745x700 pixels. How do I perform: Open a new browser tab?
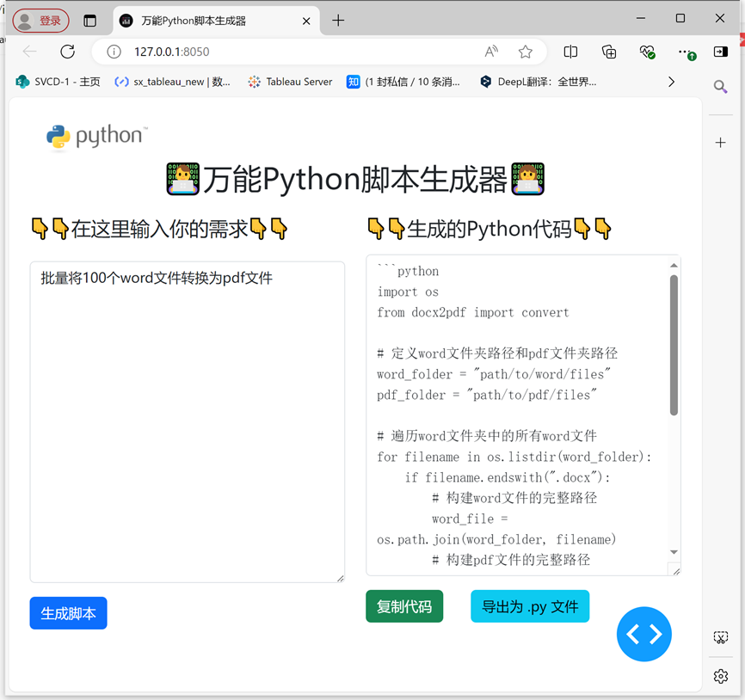tap(338, 21)
